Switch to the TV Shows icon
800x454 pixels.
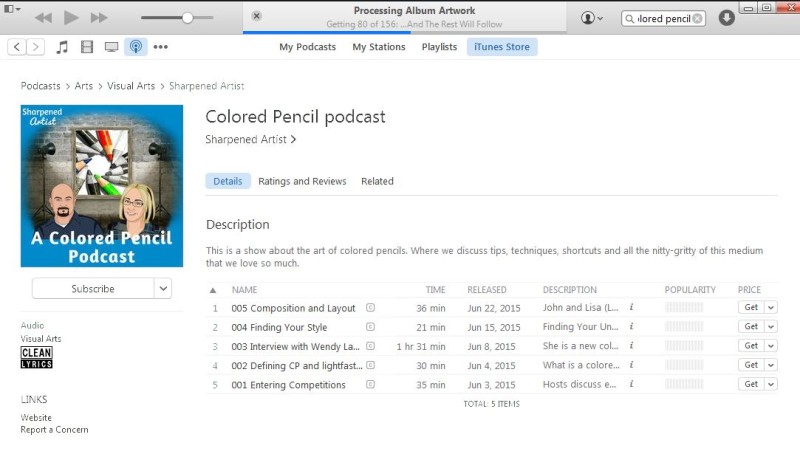(111, 47)
